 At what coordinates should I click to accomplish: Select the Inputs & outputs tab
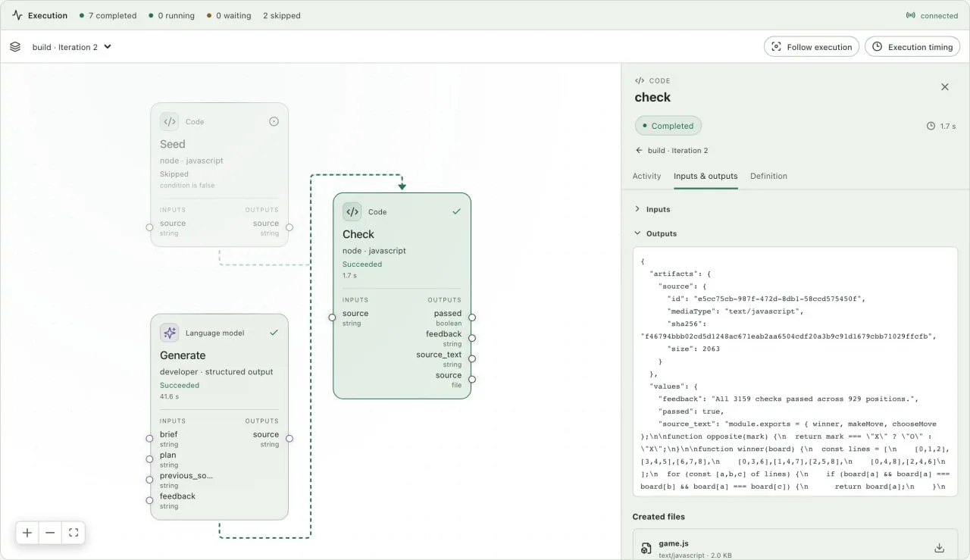pos(706,176)
